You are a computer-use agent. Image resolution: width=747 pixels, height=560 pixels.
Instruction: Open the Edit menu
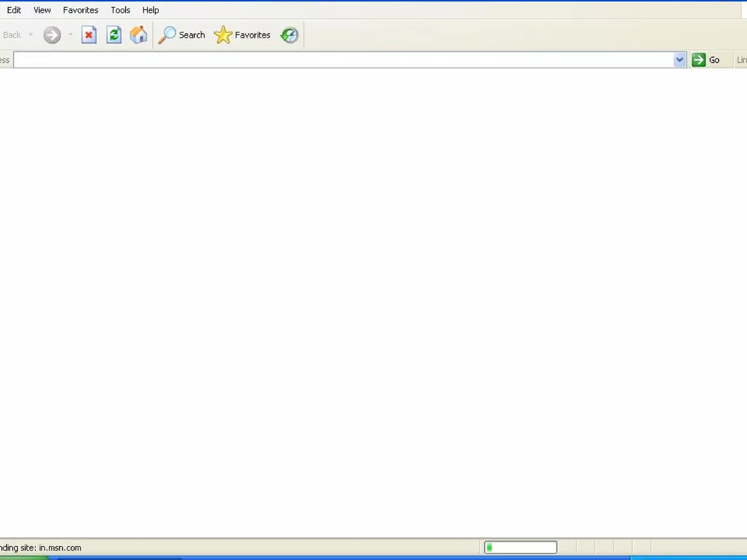click(14, 10)
